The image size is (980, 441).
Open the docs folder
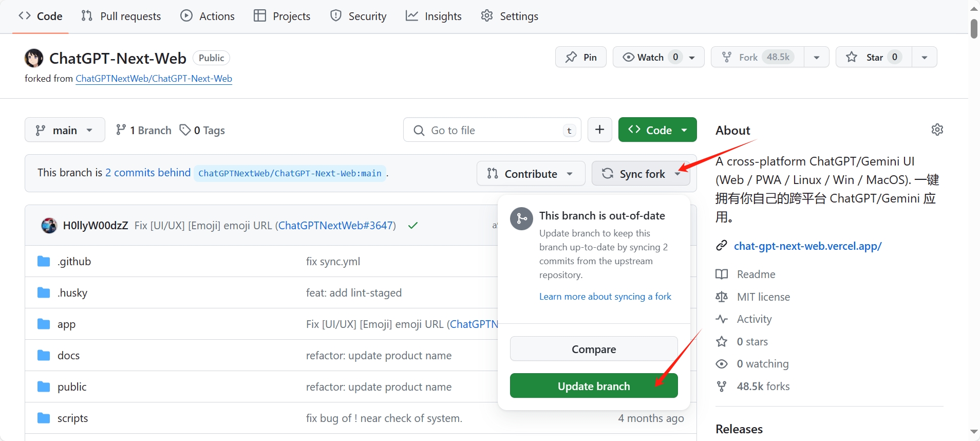68,355
